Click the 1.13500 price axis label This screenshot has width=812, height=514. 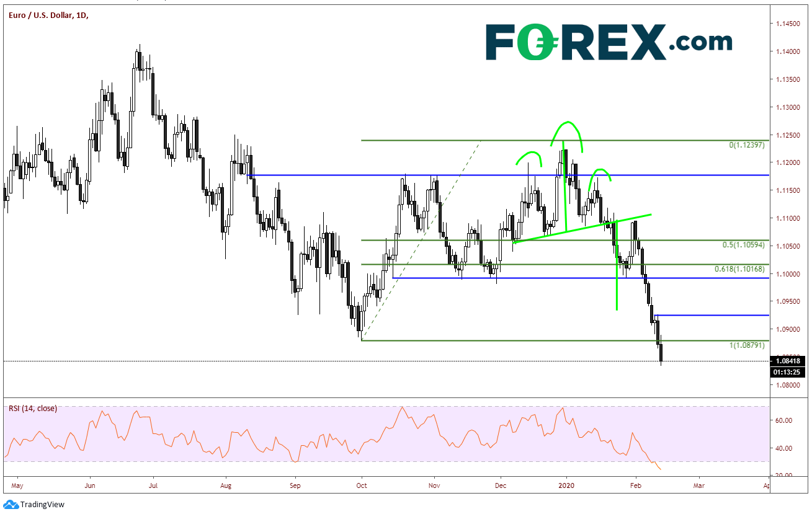787,79
